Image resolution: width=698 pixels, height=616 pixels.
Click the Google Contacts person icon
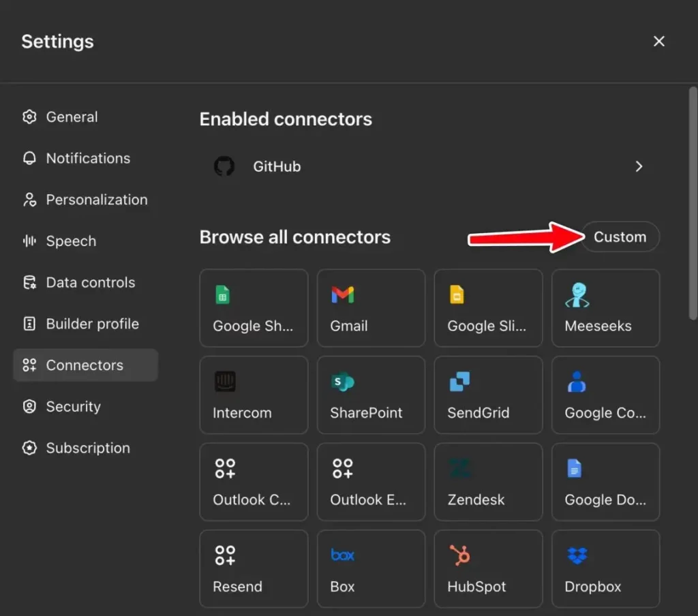point(577,382)
